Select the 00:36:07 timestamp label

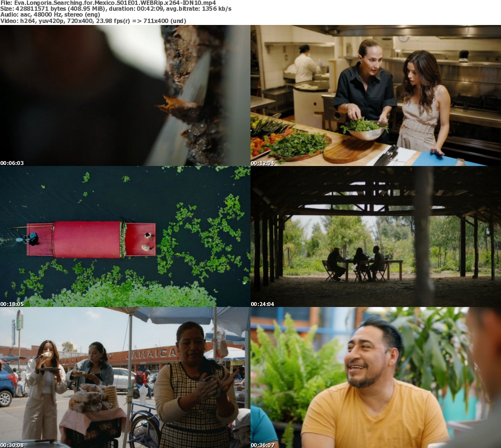click(x=263, y=445)
